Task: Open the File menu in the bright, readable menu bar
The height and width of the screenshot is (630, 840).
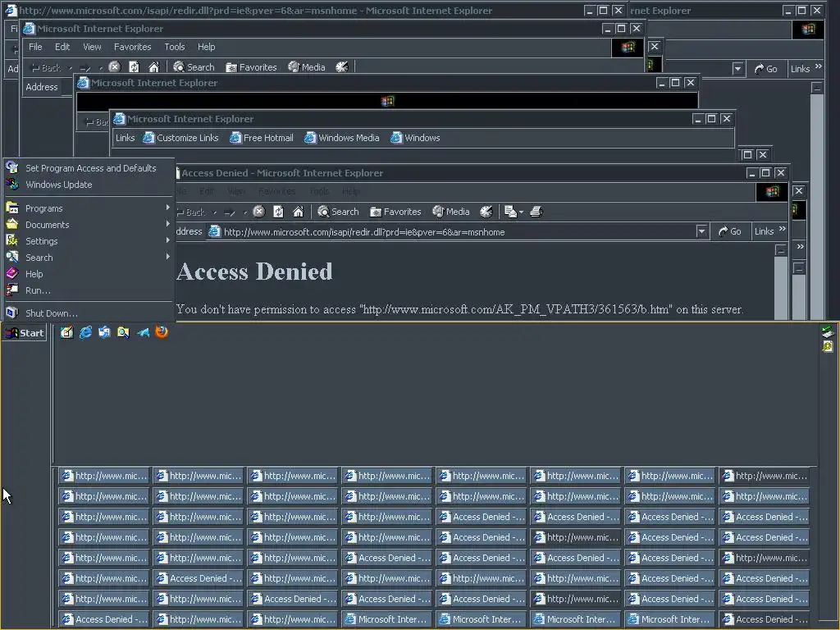Action: pos(35,47)
